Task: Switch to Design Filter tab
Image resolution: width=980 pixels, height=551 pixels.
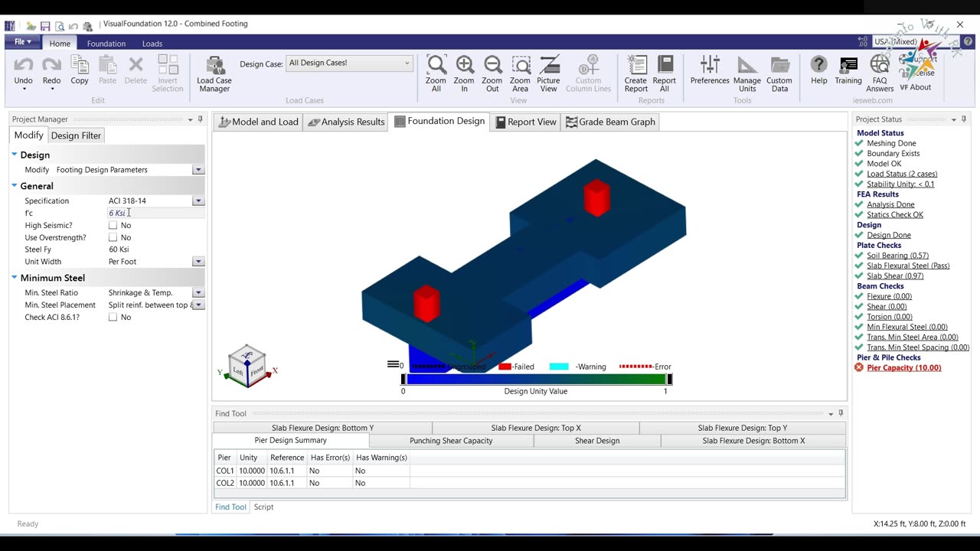Action: tap(76, 135)
